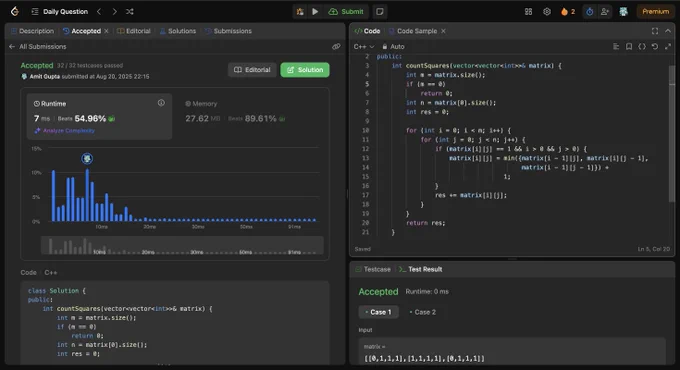This screenshot has width=680, height=370.
Task: Click the Saved status text
Action: pyautogui.click(x=363, y=249)
